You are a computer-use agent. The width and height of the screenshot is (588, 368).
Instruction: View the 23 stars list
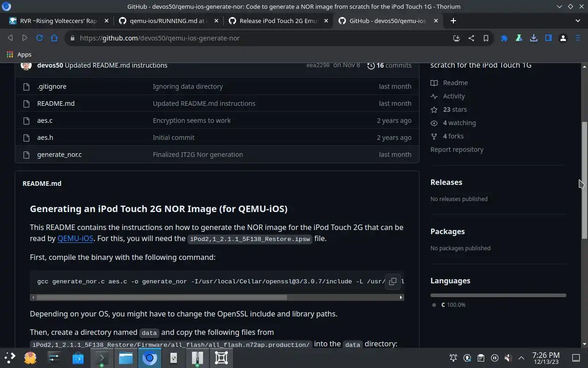coord(449,109)
